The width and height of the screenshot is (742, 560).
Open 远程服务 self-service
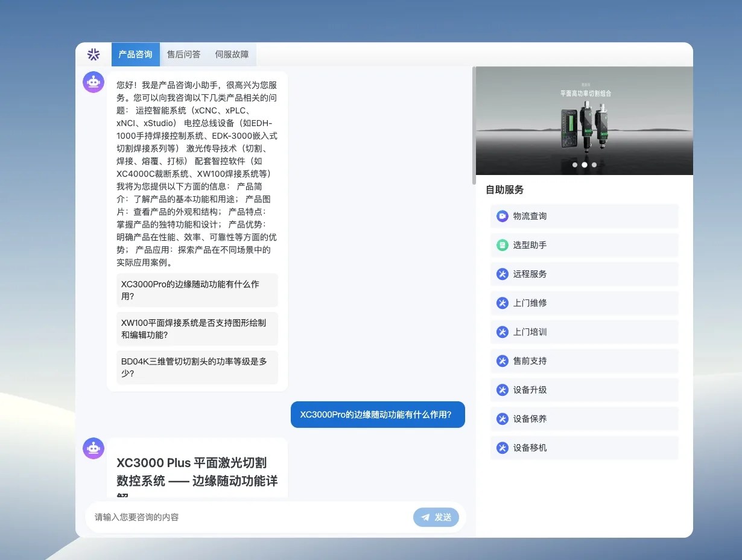point(585,274)
